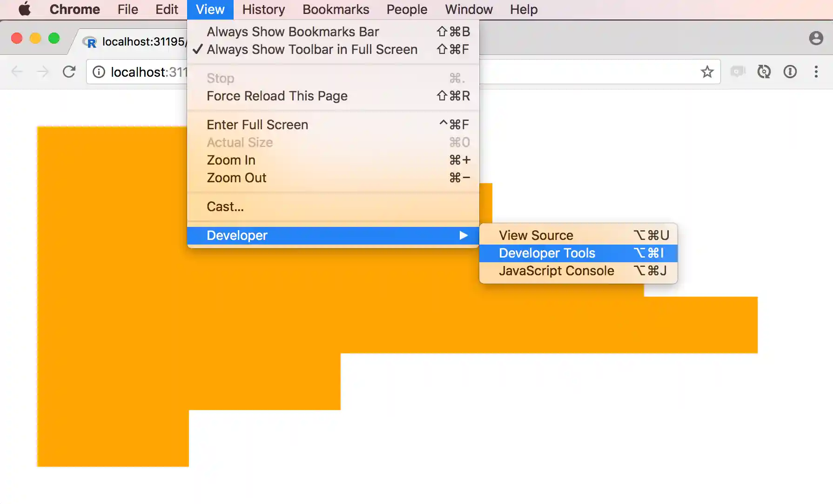This screenshot has height=504, width=833.
Task: Click the circled-i extension icon
Action: 790,72
